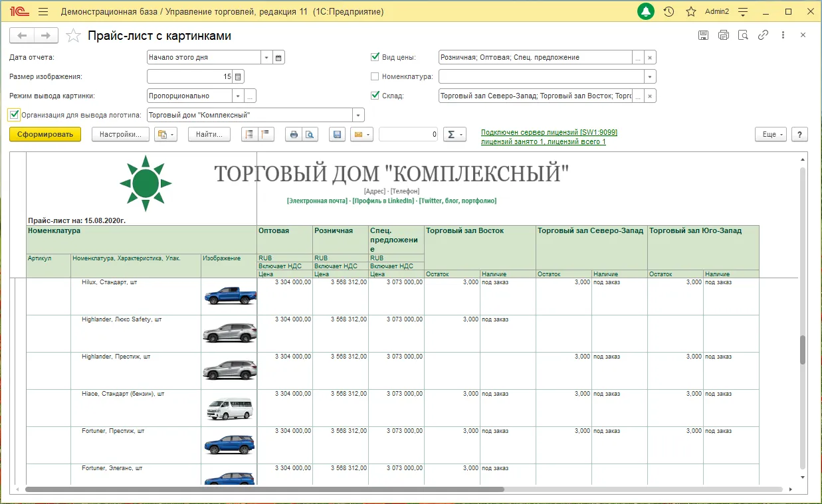Save report with toolbar floppy icon
Viewport: 822px width, 504px height.
coord(337,134)
